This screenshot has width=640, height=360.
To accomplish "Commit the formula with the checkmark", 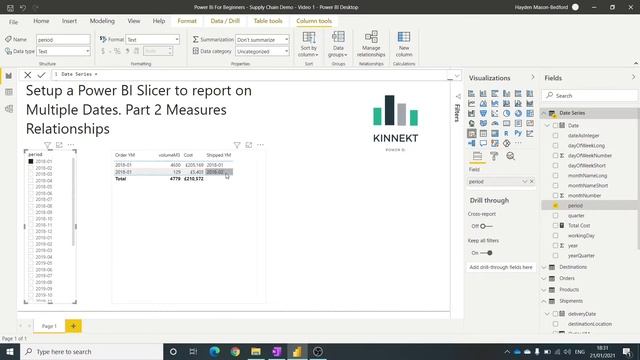I will pos(41,75).
